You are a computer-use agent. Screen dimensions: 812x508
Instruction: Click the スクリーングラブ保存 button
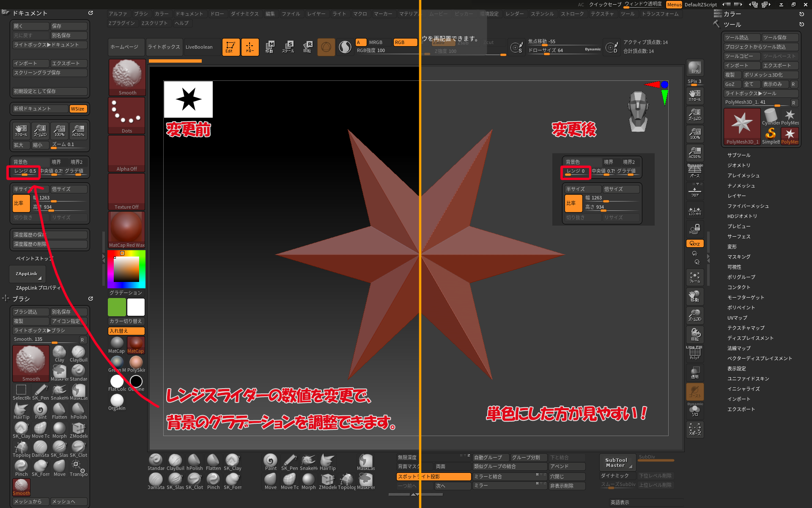50,73
